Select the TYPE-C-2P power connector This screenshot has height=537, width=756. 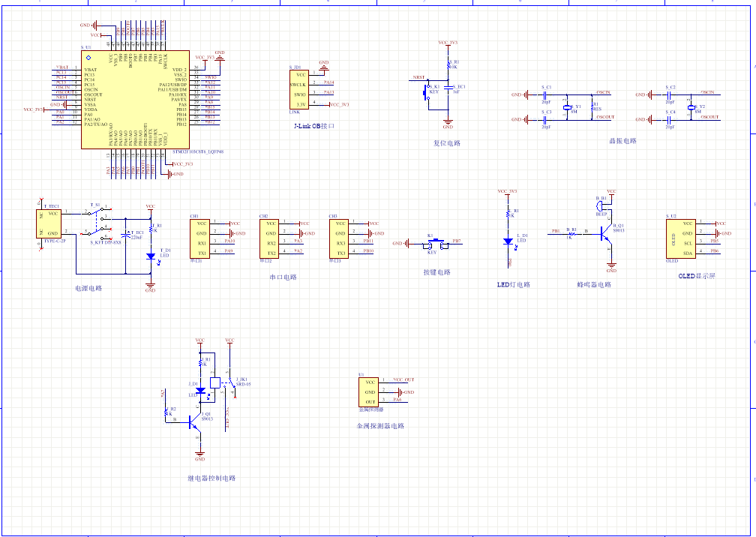pos(51,223)
